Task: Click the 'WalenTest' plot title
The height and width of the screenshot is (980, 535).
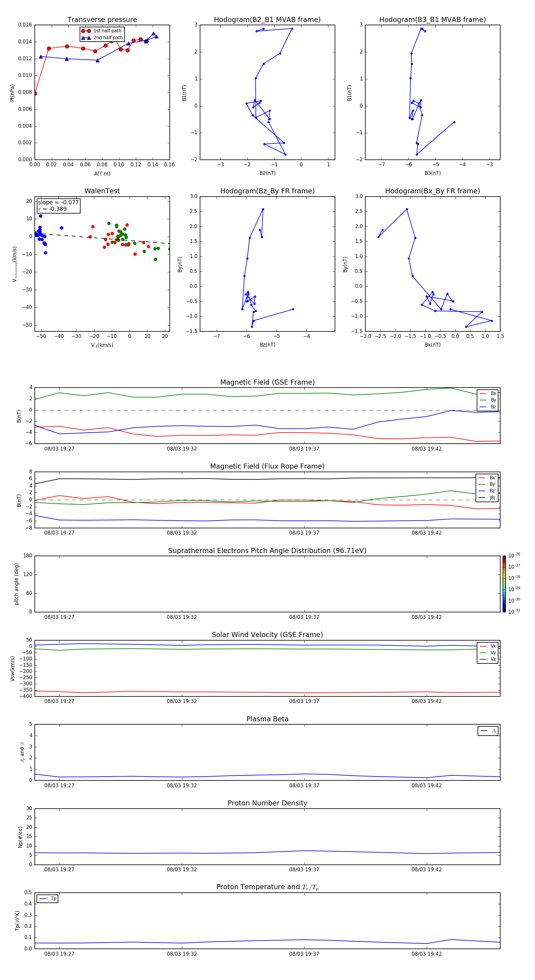Action: coord(102,191)
